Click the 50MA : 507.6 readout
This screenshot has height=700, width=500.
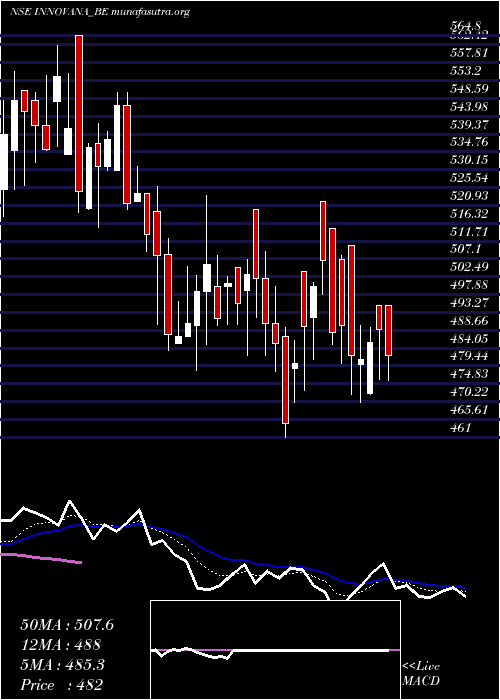coord(67,625)
